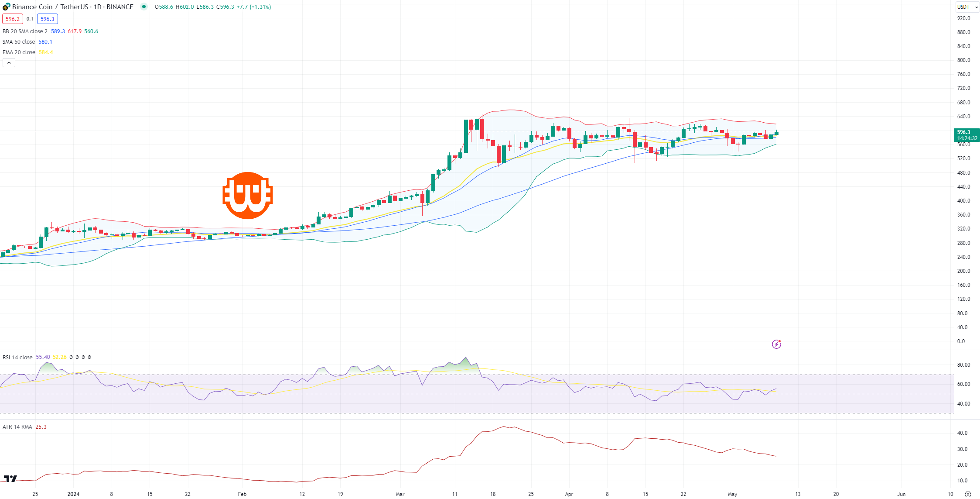The width and height of the screenshot is (980, 499).
Task: Open chart settings hexagon gear icon
Action: pos(968,494)
